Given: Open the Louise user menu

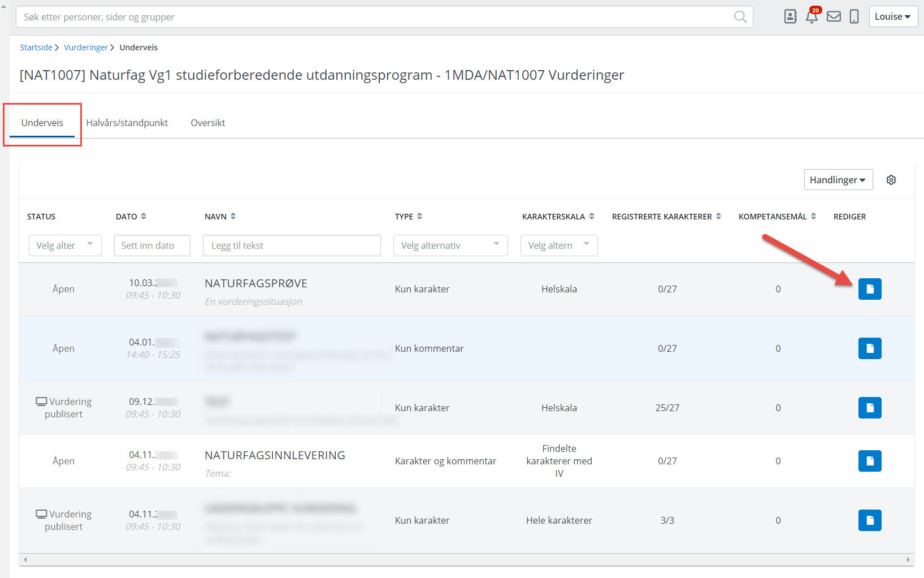Looking at the screenshot, I should click(893, 17).
